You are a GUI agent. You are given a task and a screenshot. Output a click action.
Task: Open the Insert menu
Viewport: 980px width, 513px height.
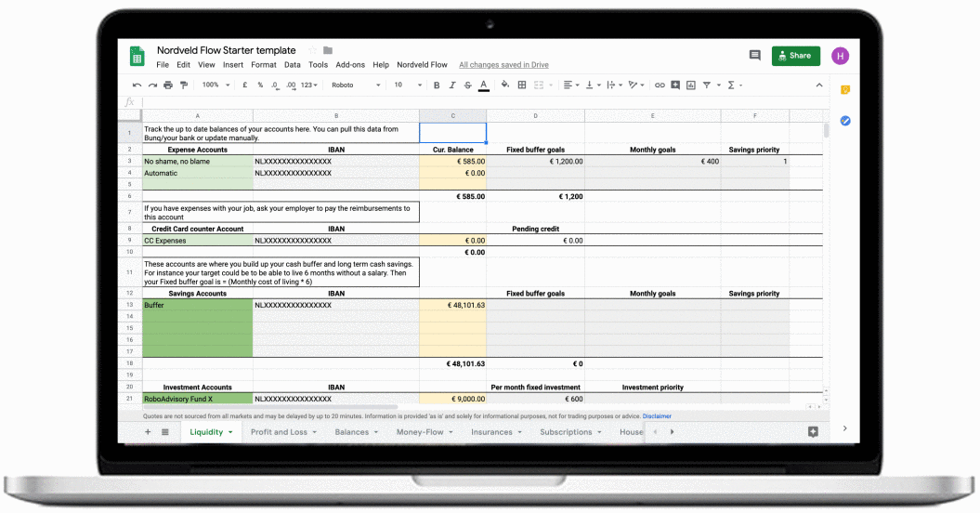click(233, 65)
